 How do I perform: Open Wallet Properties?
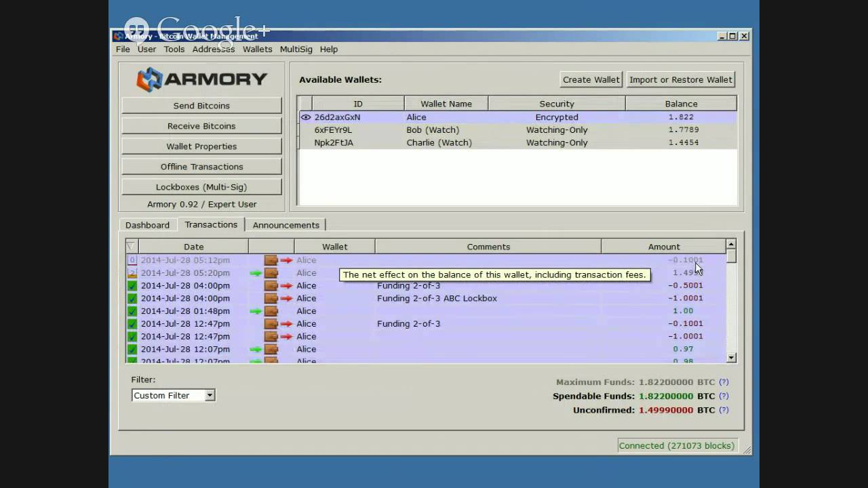coord(201,146)
